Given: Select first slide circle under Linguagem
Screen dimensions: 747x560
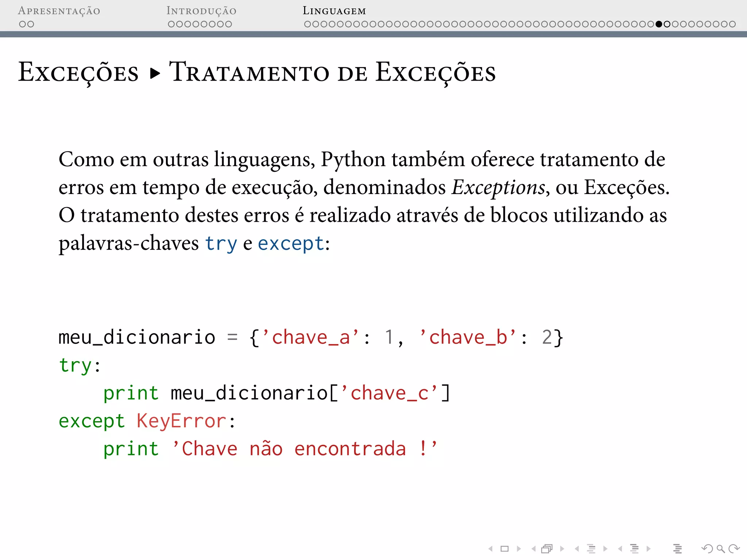Looking at the screenshot, I should click(x=307, y=24).
